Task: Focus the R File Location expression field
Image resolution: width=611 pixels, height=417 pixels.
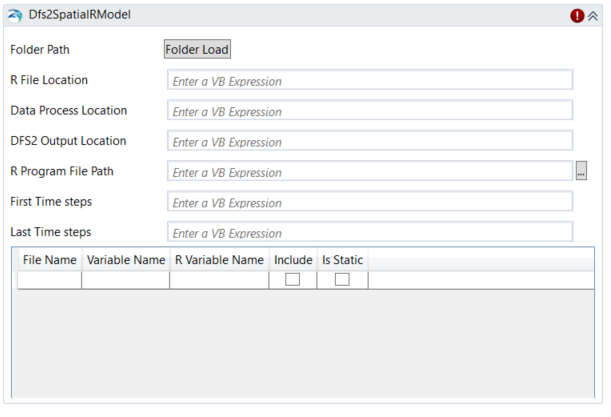Action: [370, 80]
